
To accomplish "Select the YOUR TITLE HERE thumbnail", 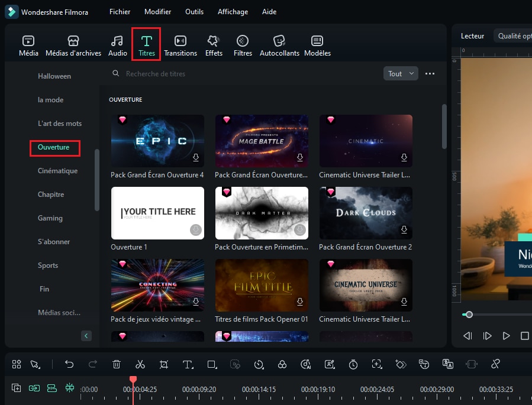I will [158, 213].
